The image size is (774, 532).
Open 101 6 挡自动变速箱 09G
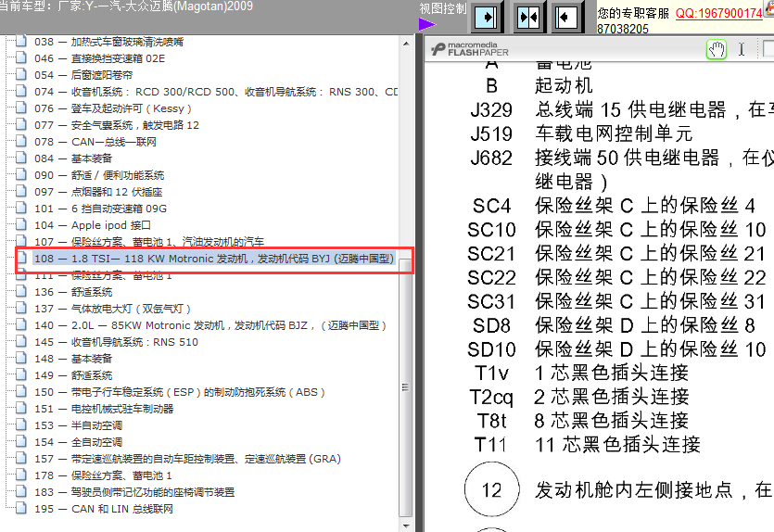101,209
